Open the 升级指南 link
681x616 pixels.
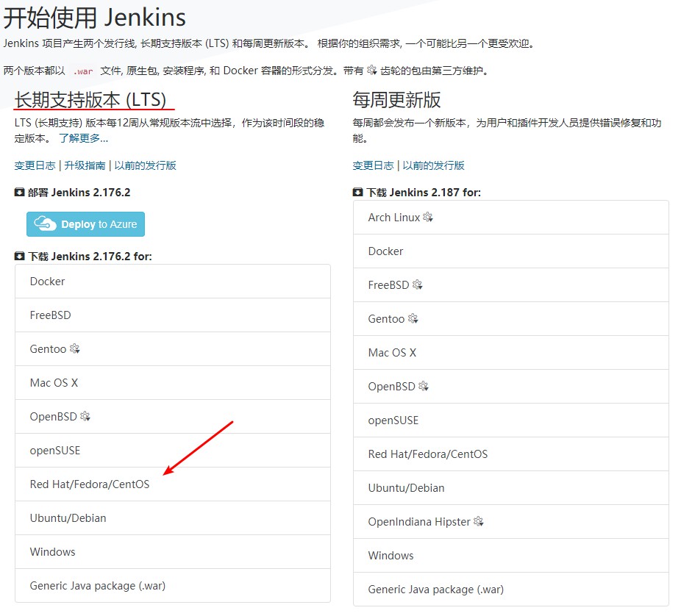coord(85,165)
